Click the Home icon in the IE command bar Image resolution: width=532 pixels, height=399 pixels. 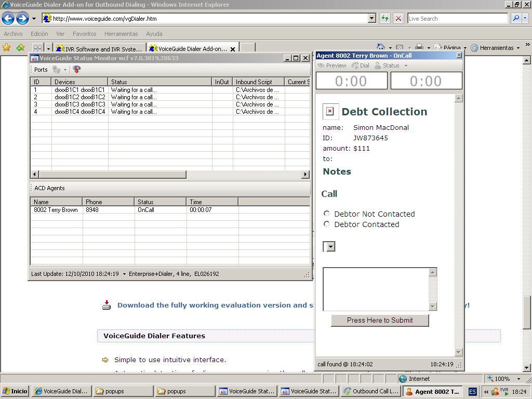coord(381,47)
